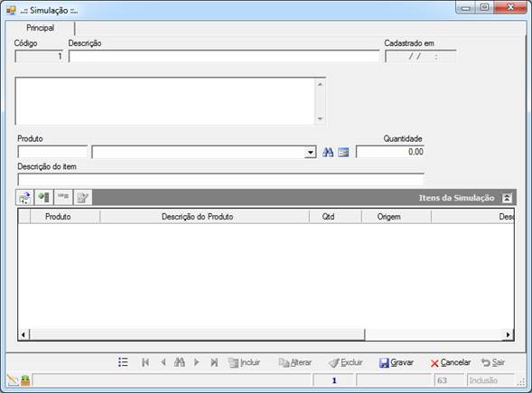
Task: Click the Excluir button
Action: coord(345,362)
